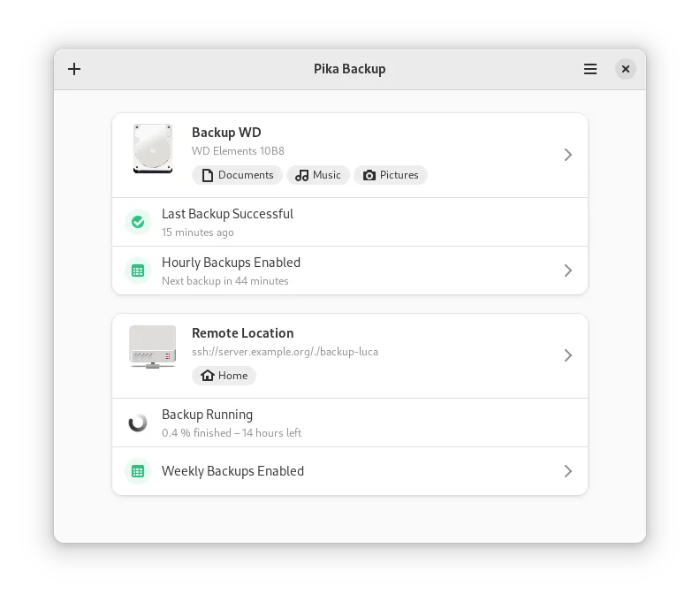Click the plus icon to add backup

74,69
